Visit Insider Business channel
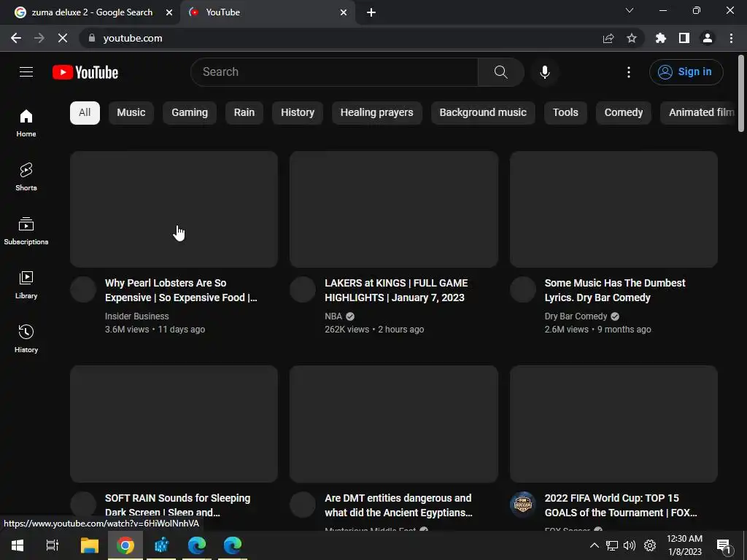 click(x=136, y=316)
